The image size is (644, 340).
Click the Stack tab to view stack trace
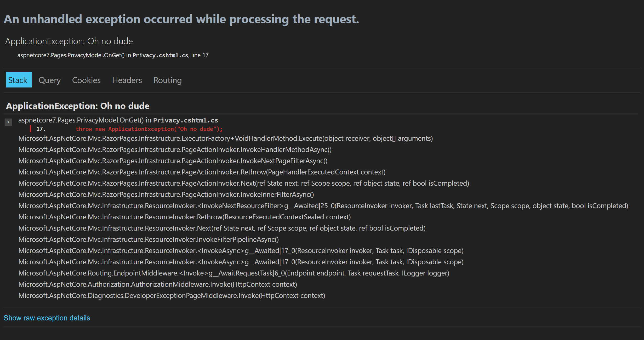[x=18, y=80]
